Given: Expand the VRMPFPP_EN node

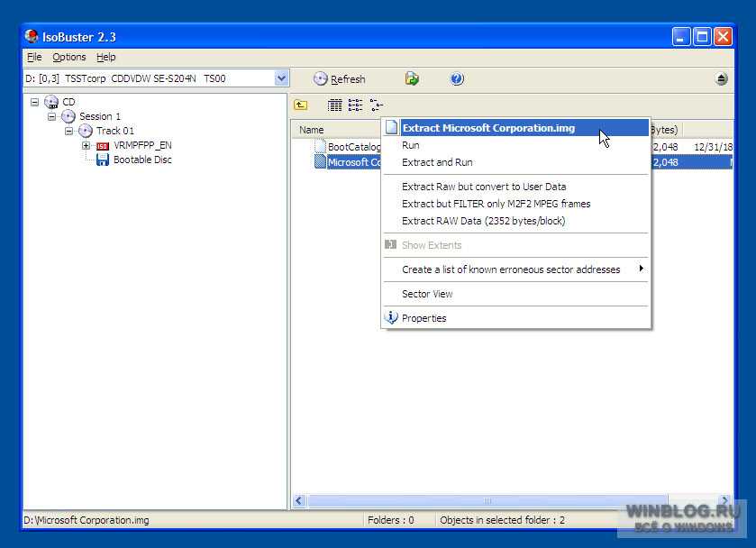Looking at the screenshot, I should tap(86, 145).
